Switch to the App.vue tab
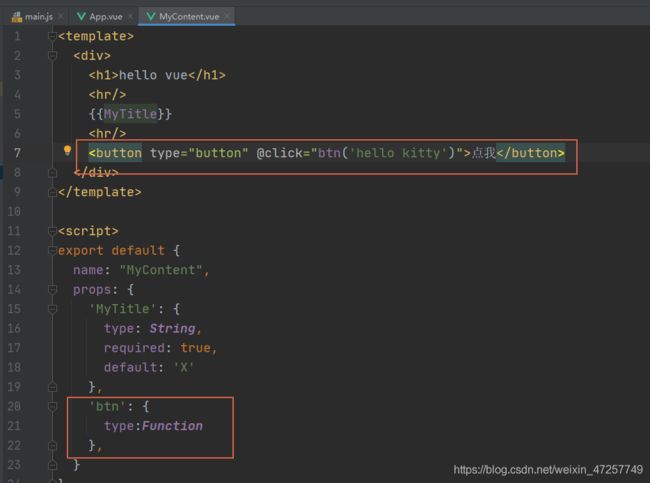The image size is (650, 483). tap(105, 17)
